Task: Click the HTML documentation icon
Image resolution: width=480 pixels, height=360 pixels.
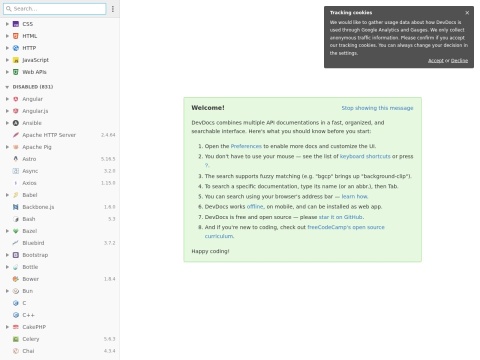Action: pos(16,36)
